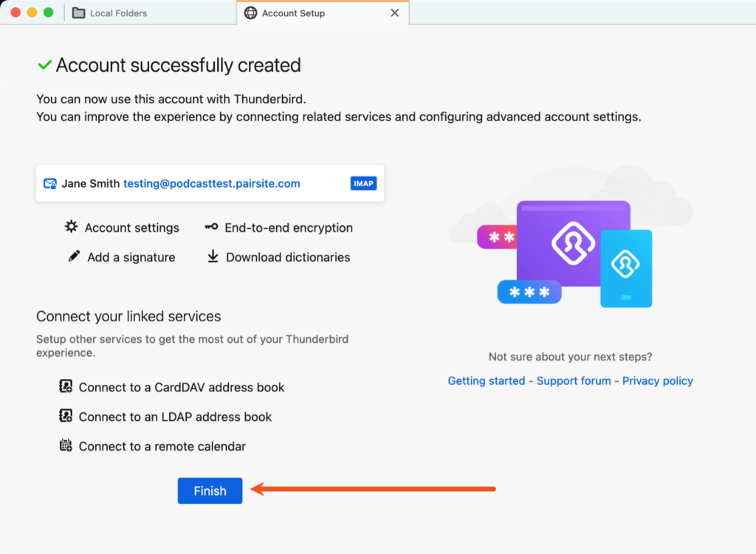The image size is (756, 554).
Task: Click the key icon for encryption
Action: [211, 227]
